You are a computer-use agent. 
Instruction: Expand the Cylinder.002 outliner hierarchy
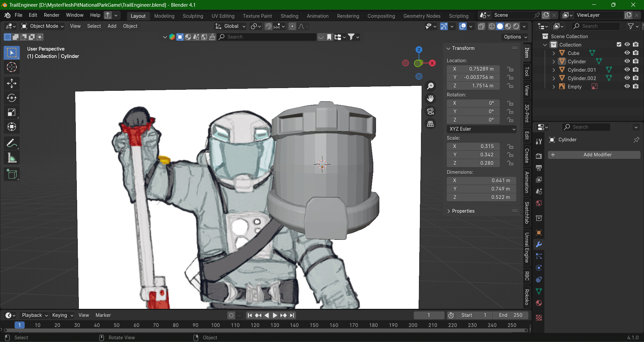point(553,78)
